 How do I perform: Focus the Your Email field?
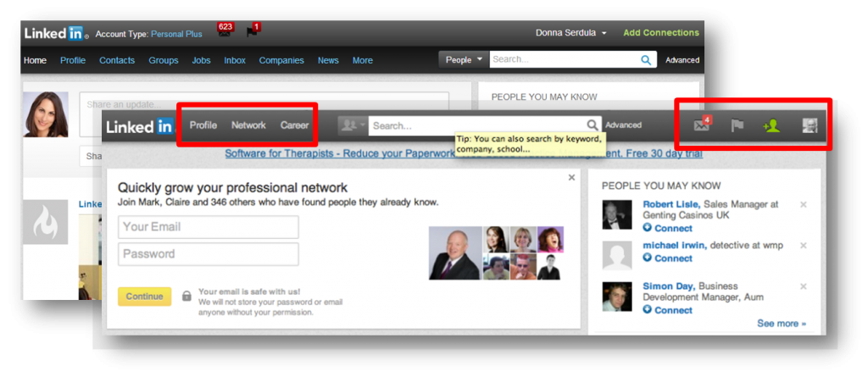209,227
